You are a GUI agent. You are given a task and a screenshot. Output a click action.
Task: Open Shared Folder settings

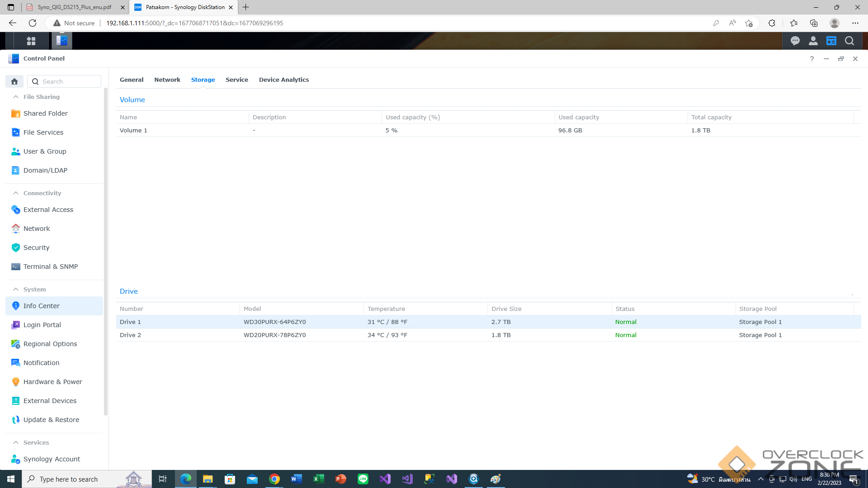click(45, 113)
